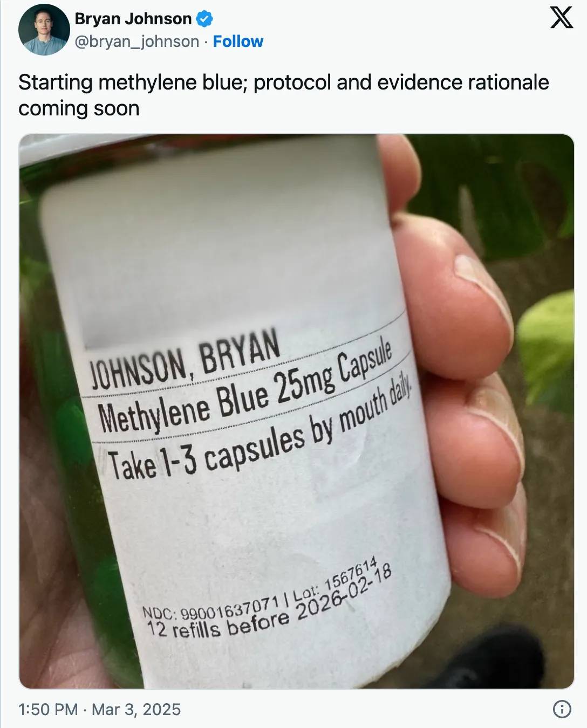
Task: Click the '12 refills before' label text
Action: tap(219, 626)
